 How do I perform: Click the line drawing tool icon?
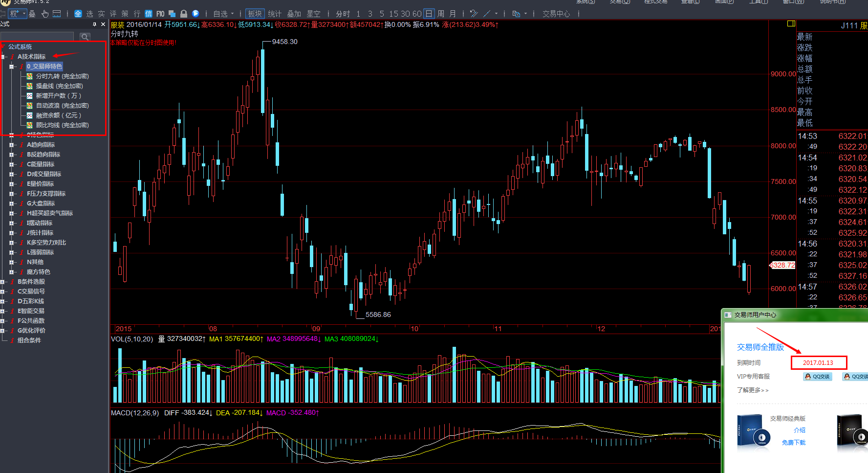(487, 14)
